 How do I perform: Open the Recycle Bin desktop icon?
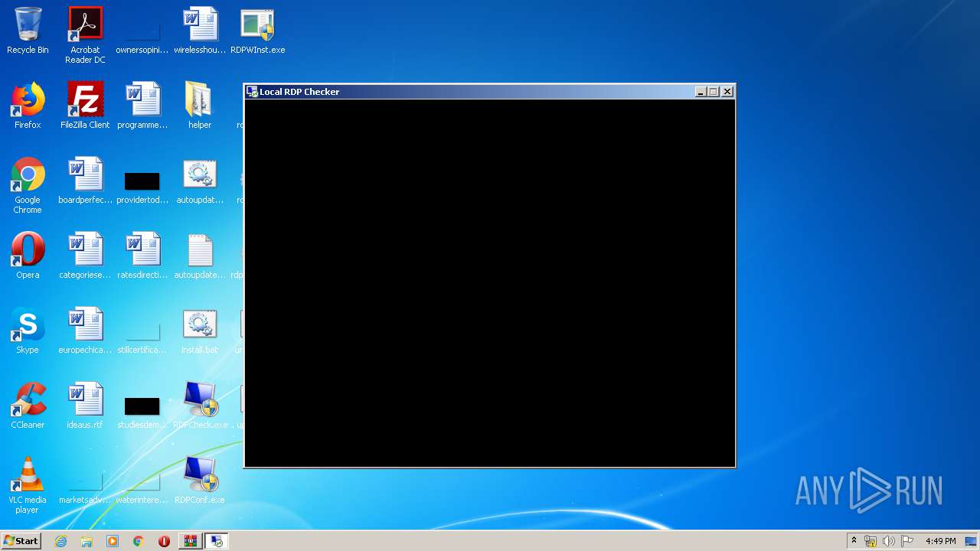click(28, 31)
